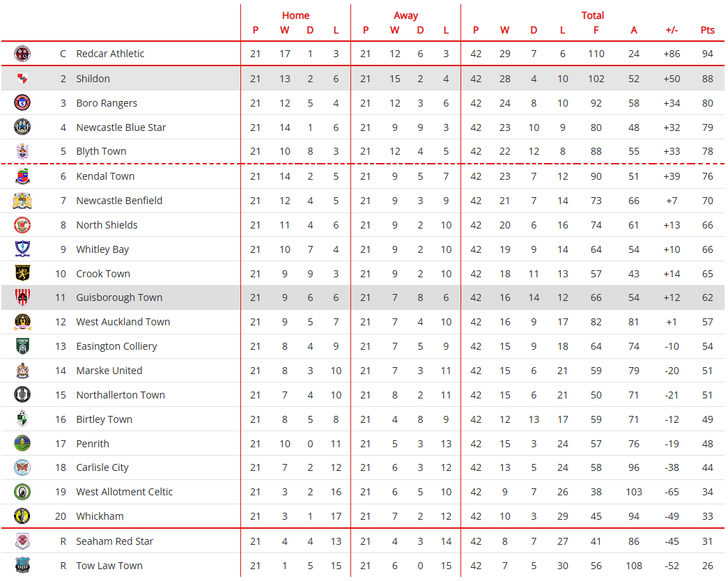This screenshot has width=728, height=581.
Task: Click the Crook Town club badge
Action: (22, 273)
